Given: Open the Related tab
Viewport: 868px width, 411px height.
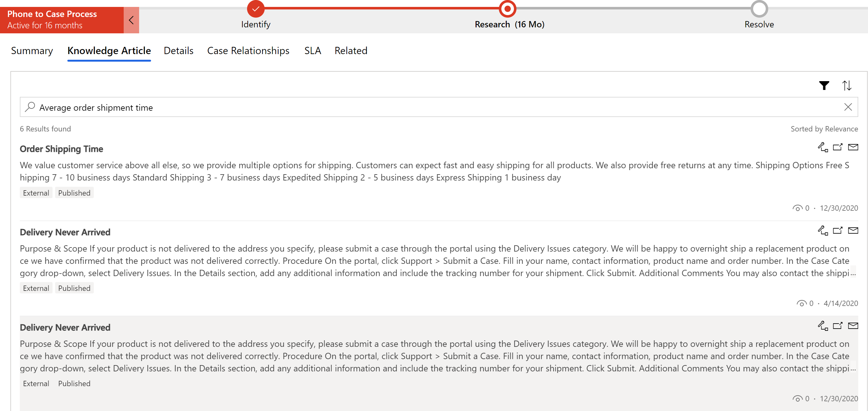Looking at the screenshot, I should pos(351,50).
